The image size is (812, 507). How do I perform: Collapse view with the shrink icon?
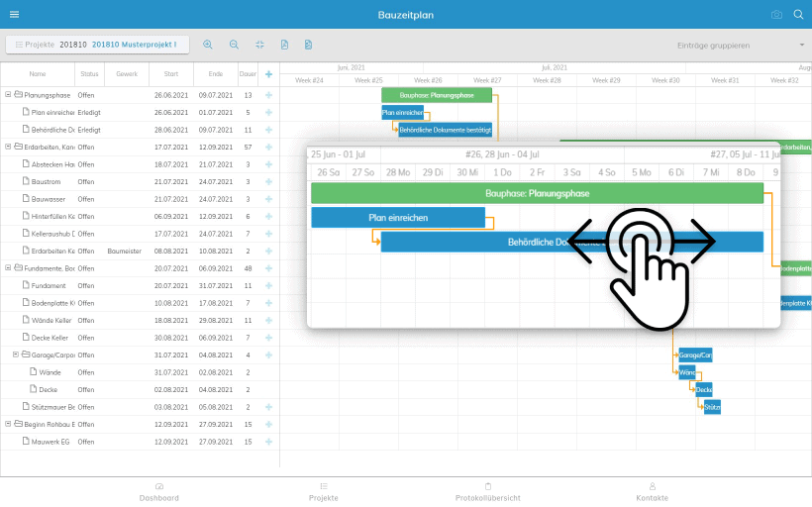point(259,45)
